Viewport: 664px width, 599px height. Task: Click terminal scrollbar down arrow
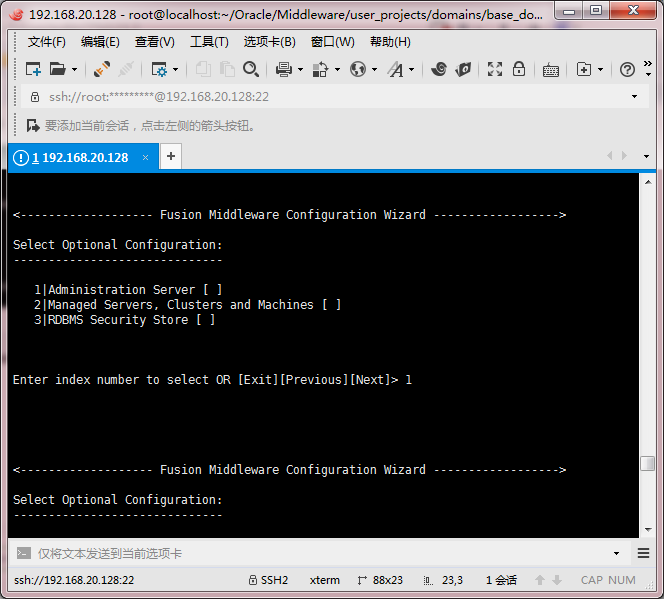point(648,530)
